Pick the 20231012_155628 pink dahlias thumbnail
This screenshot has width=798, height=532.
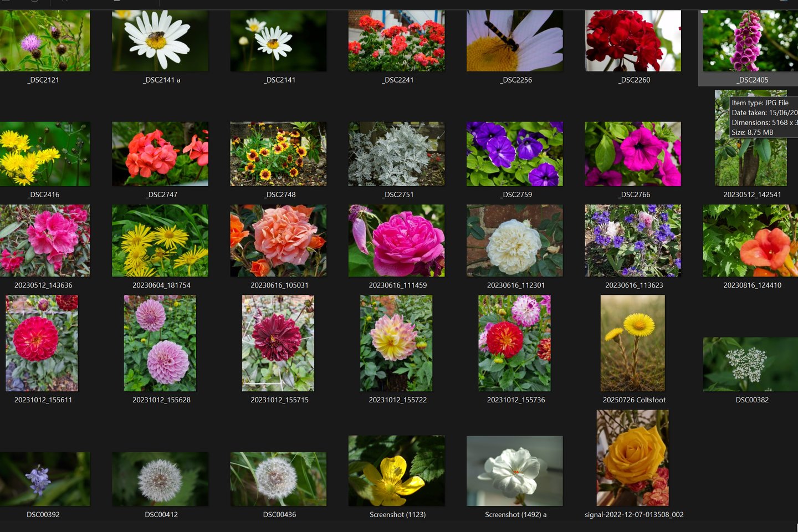(160, 343)
